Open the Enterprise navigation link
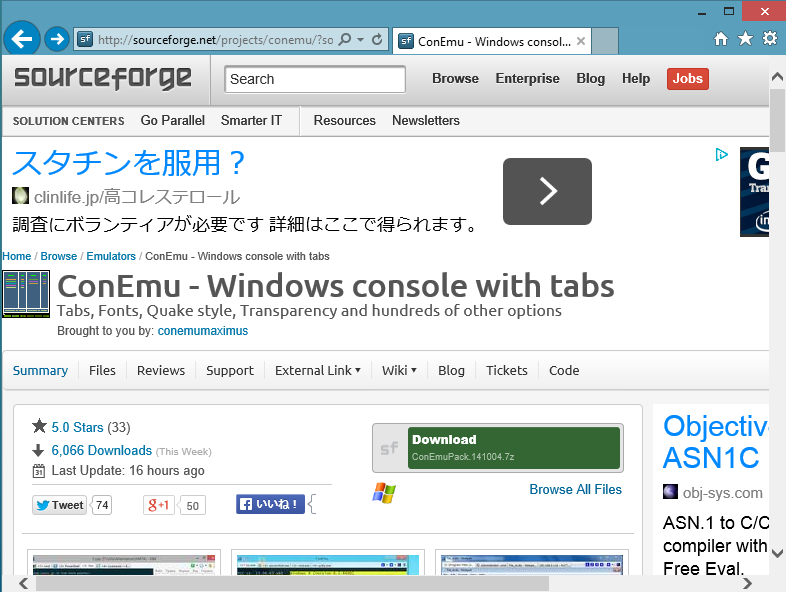The width and height of the screenshot is (786, 592). (527, 79)
